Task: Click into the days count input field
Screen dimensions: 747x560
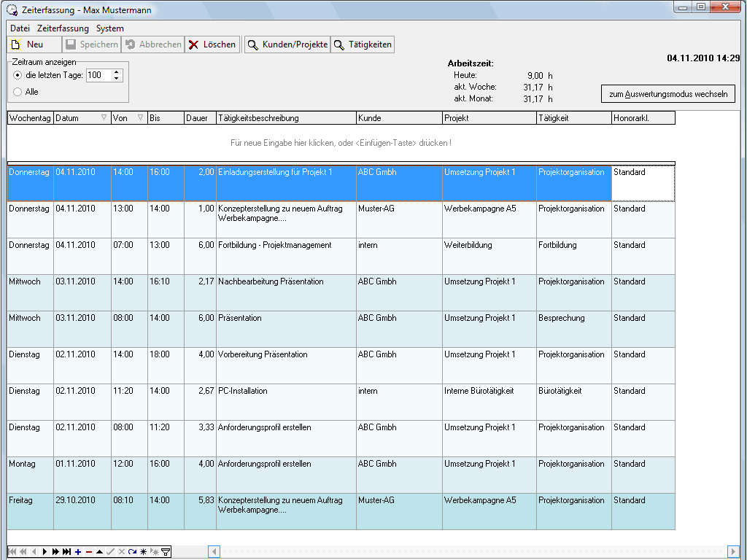Action: pos(98,75)
